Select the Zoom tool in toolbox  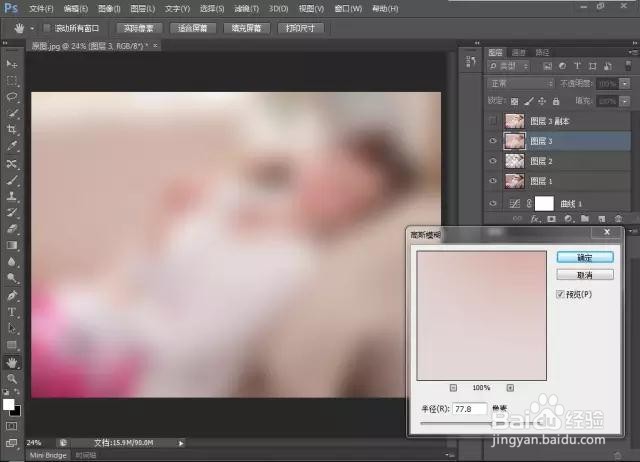click(x=12, y=379)
